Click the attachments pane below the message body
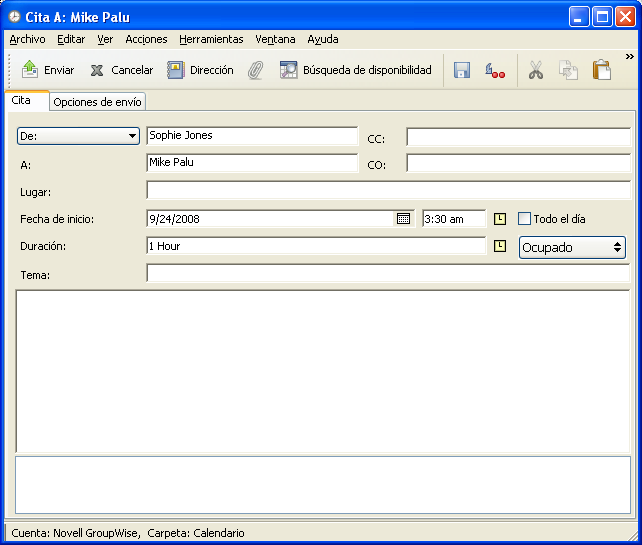642x545 pixels. pos(323,485)
